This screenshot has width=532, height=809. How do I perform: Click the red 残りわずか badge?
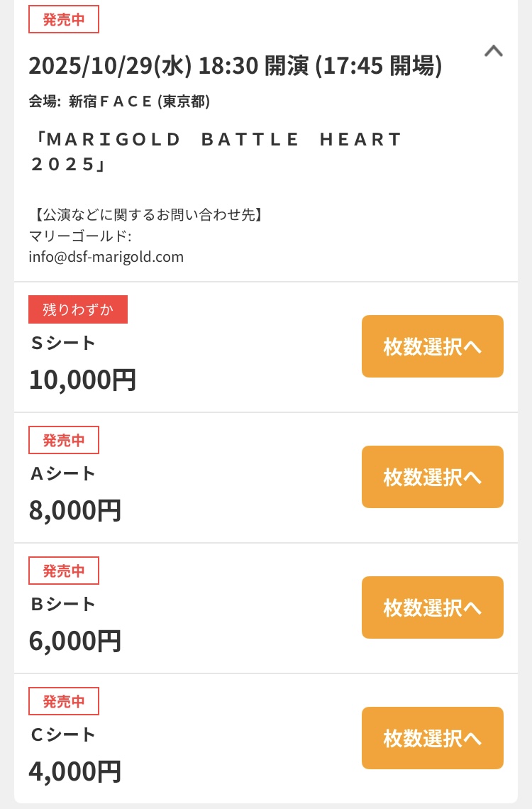click(78, 309)
